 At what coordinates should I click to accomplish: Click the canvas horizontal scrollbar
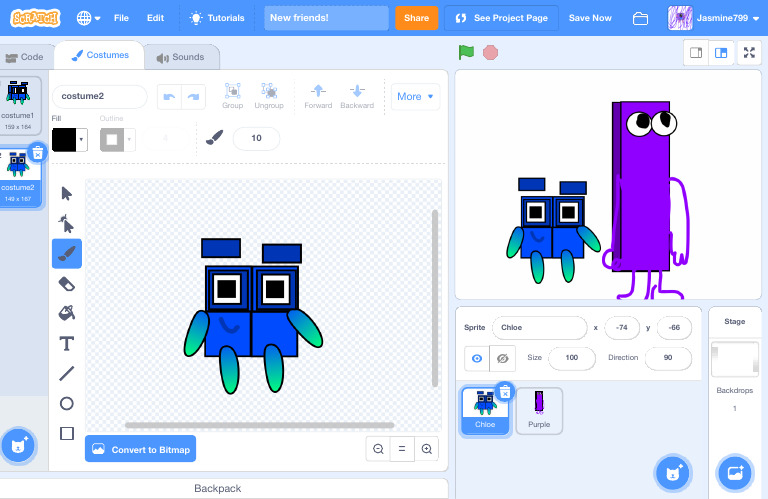coord(260,425)
